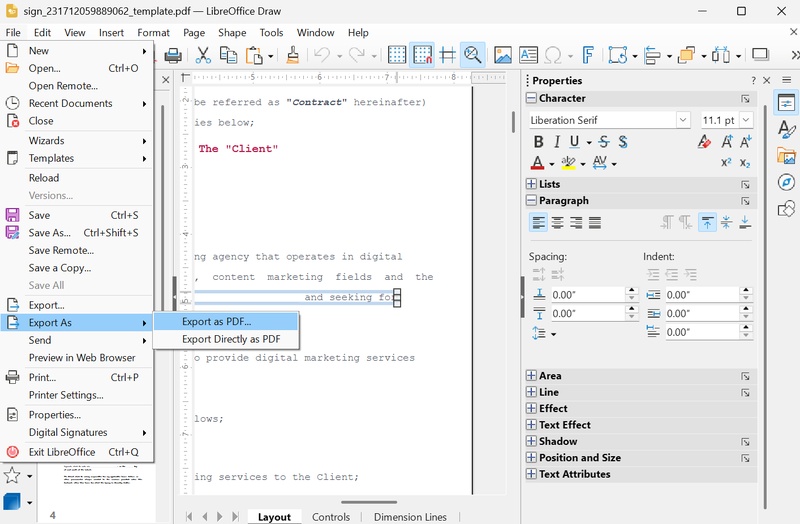Click Center Horizontally paragraph icon
The width and height of the screenshot is (800, 524).
coord(557,222)
